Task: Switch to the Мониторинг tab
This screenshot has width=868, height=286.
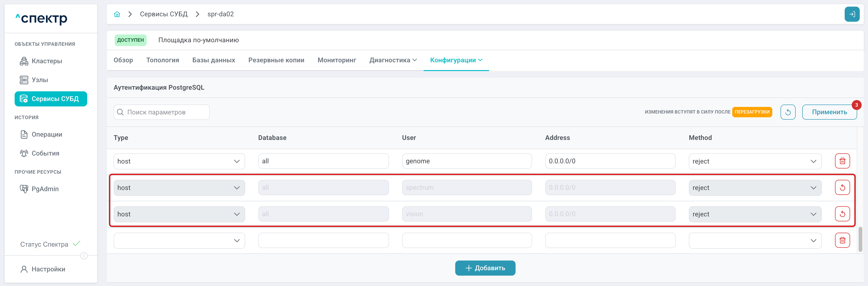Action: tap(337, 60)
